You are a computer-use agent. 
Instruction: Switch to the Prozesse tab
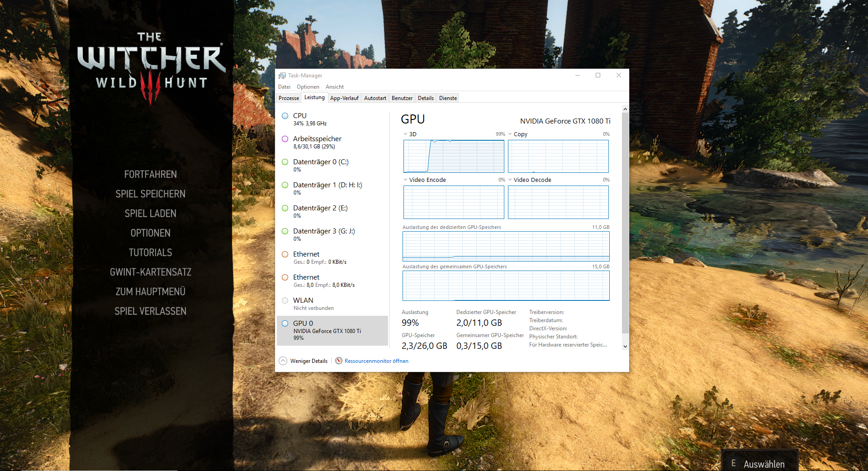[x=288, y=97]
